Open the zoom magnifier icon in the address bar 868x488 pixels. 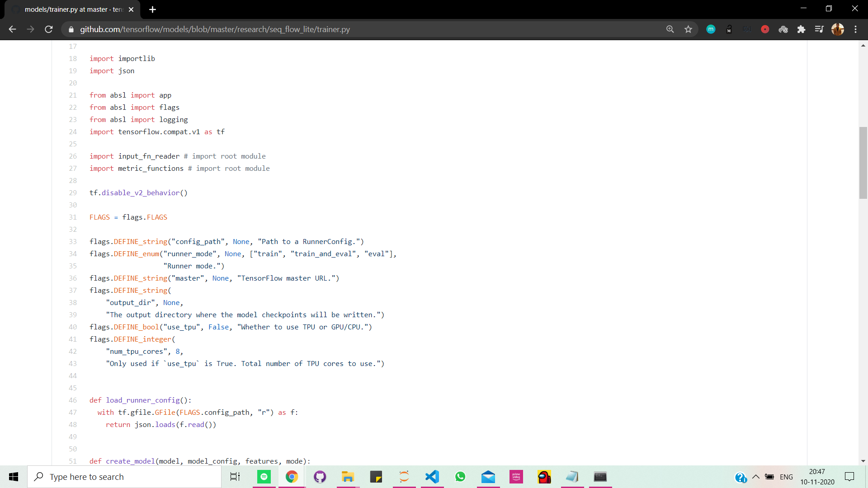tap(670, 29)
